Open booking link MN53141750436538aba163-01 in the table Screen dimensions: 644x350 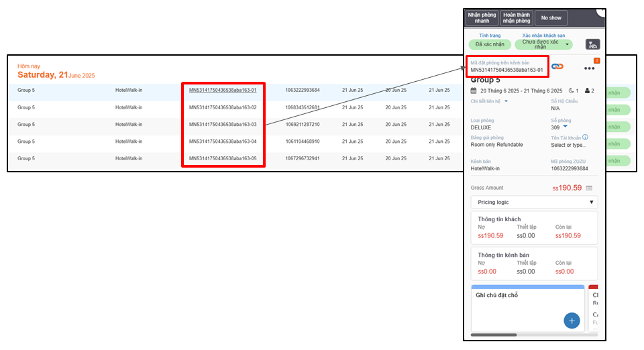coord(223,90)
